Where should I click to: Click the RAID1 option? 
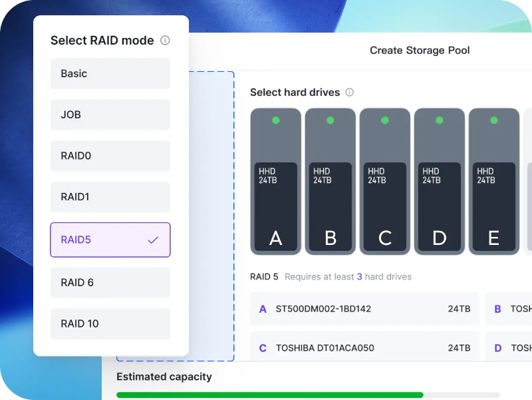tap(110, 197)
